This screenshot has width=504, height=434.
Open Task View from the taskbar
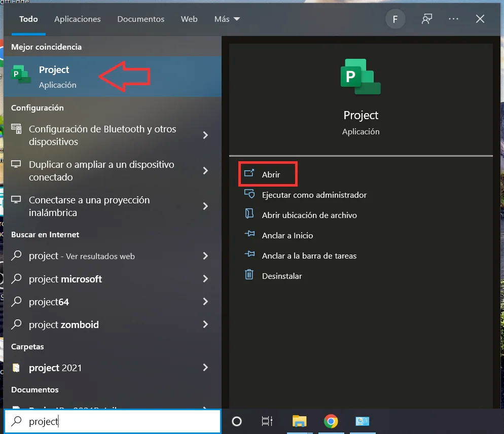pos(267,421)
